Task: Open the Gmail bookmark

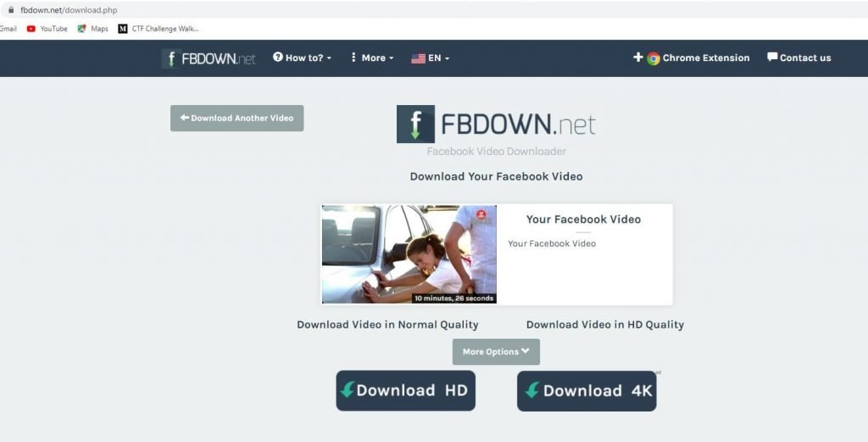Action: tap(8, 29)
